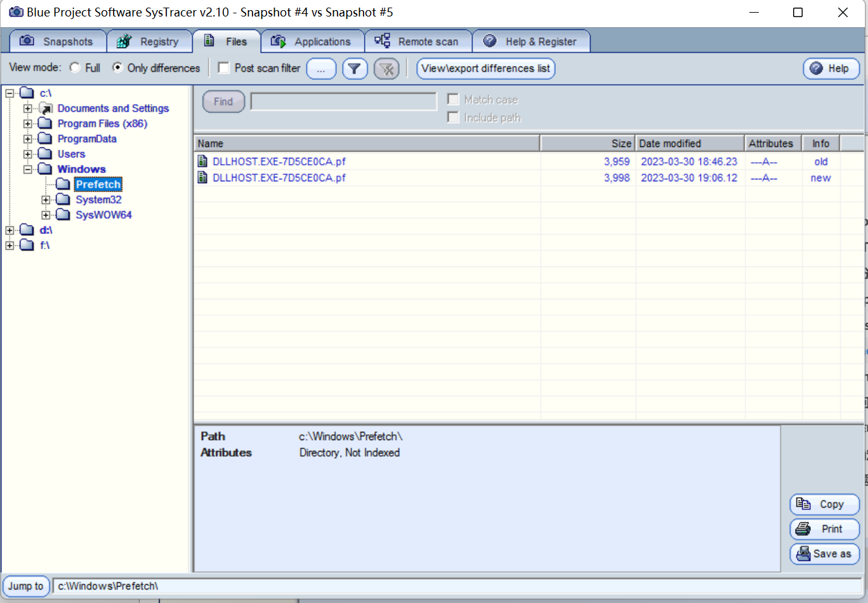Click the 3,998 size value
Viewport: 868px width, 603px height.
tap(617, 178)
